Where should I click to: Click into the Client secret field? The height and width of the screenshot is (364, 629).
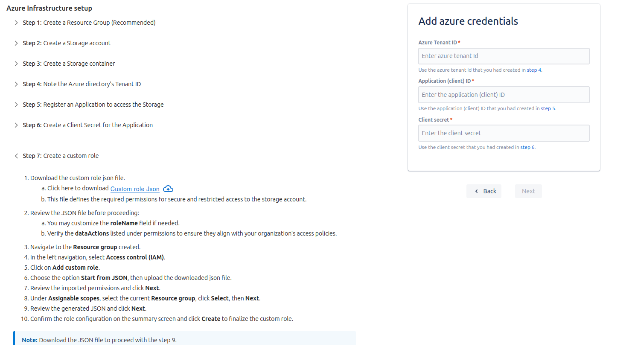(504, 133)
